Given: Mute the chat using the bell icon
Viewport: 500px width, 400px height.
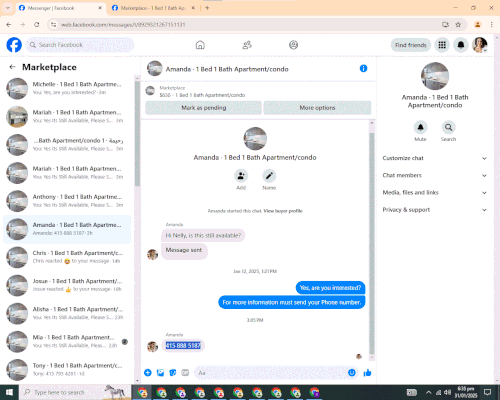Looking at the screenshot, I should pos(421,127).
